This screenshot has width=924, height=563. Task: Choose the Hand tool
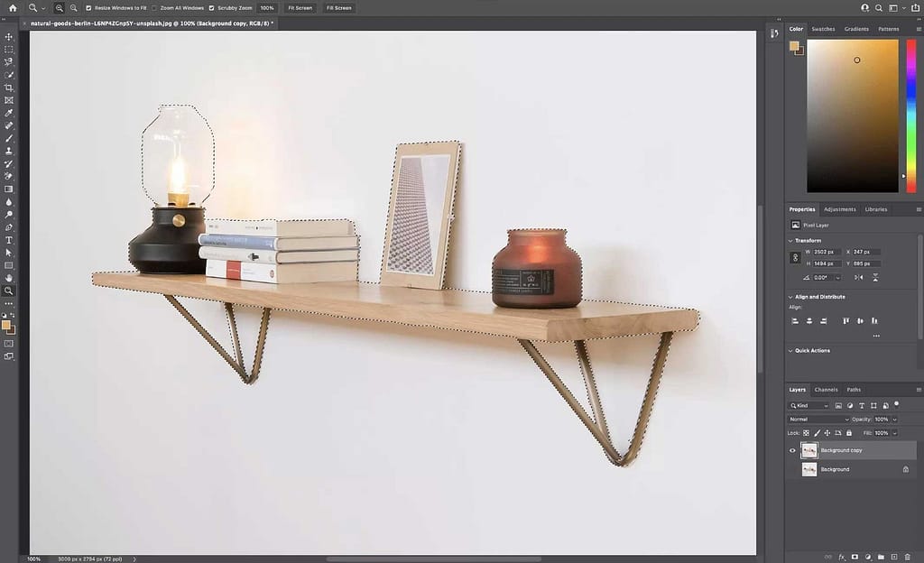[x=9, y=278]
